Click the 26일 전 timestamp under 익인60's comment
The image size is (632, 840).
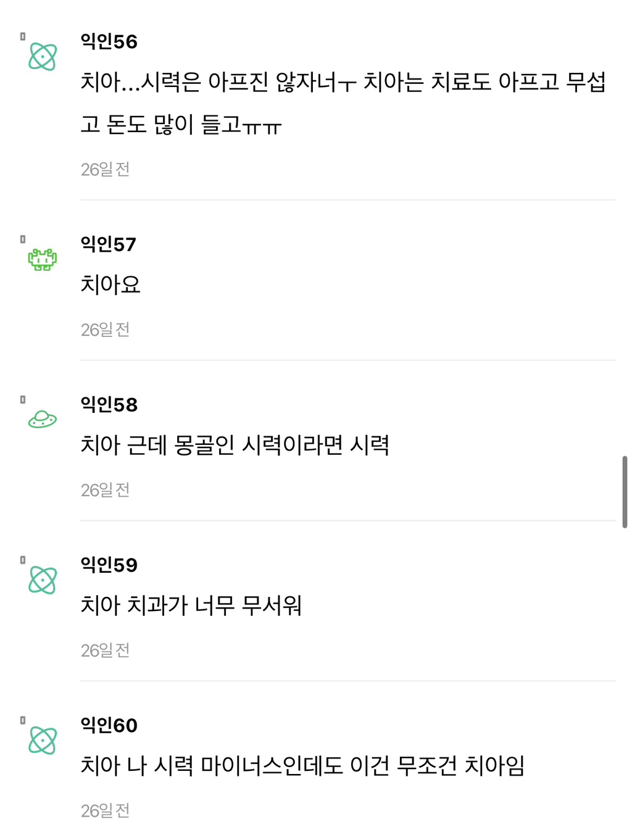click(105, 810)
